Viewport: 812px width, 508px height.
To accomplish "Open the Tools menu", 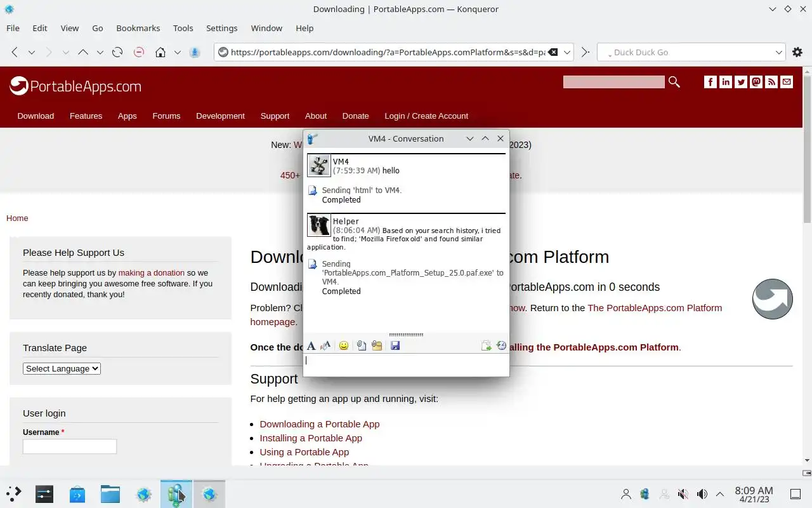I will tap(183, 29).
